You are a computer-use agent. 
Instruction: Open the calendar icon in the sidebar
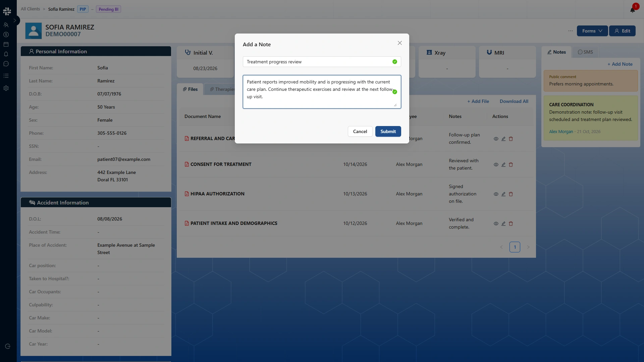(x=6, y=44)
